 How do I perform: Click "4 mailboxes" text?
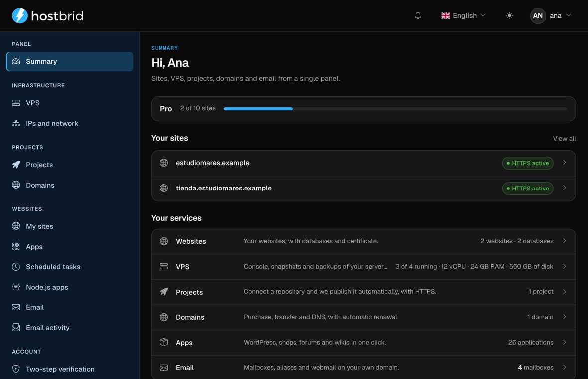pyautogui.click(x=536, y=368)
